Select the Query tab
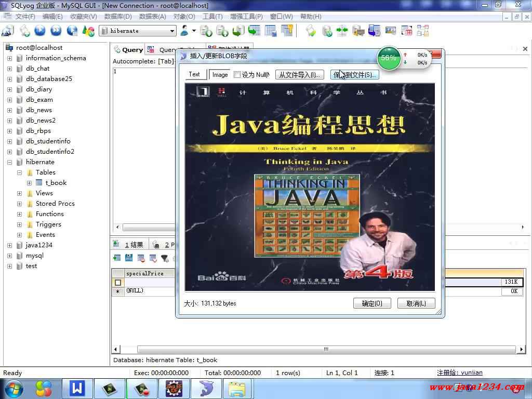The height and width of the screenshot is (399, 532). tap(129, 49)
